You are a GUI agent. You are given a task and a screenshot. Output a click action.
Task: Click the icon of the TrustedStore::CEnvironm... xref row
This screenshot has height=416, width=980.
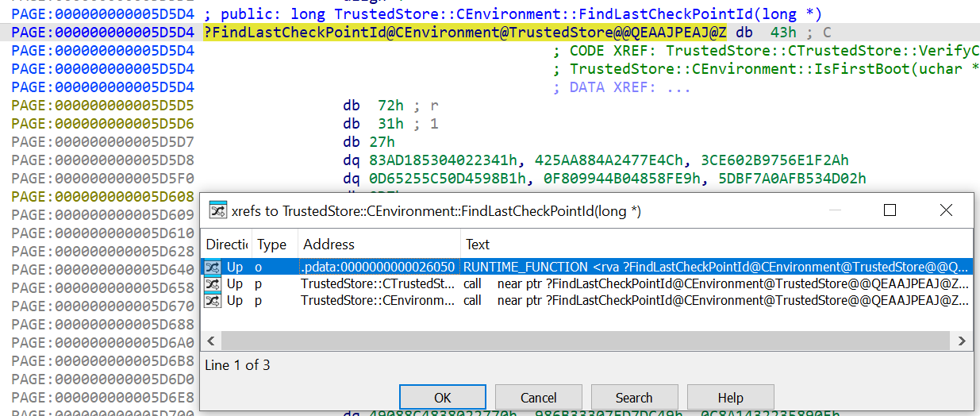(213, 301)
